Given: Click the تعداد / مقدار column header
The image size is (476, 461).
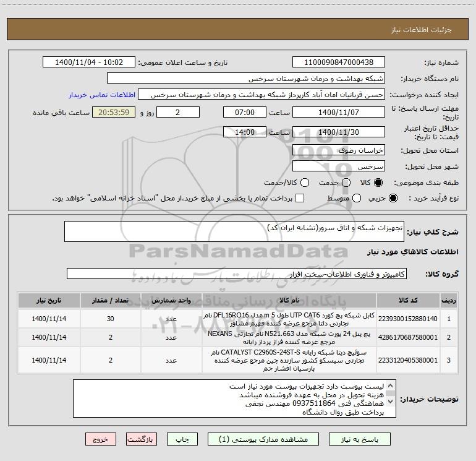Looking at the screenshot, I should point(111,300).
